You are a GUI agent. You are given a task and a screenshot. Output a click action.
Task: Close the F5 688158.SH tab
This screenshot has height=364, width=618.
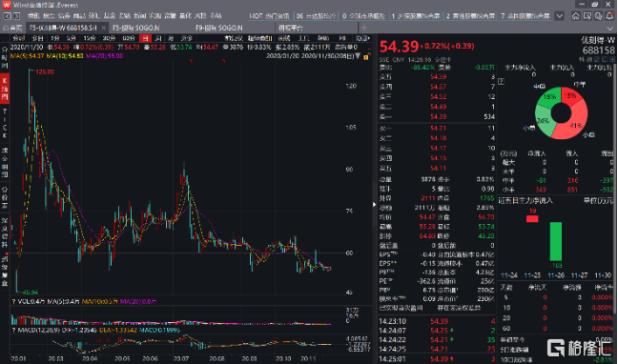[104, 28]
